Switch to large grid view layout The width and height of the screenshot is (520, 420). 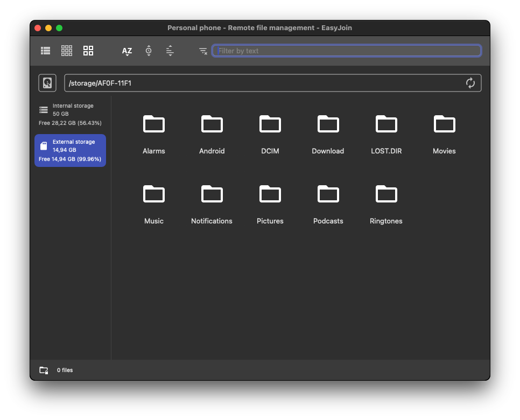[x=88, y=51]
